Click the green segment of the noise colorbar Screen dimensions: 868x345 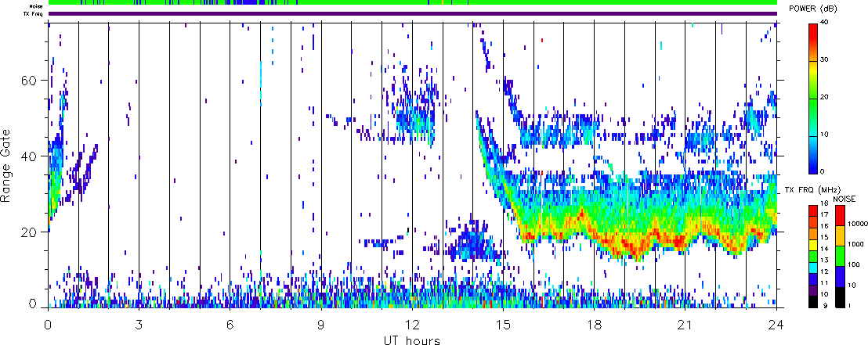tap(839, 256)
